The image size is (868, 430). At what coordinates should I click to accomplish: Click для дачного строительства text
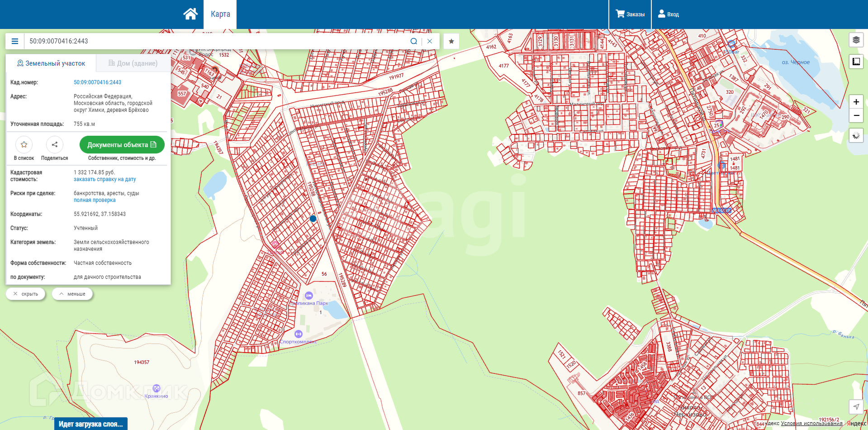pos(108,277)
